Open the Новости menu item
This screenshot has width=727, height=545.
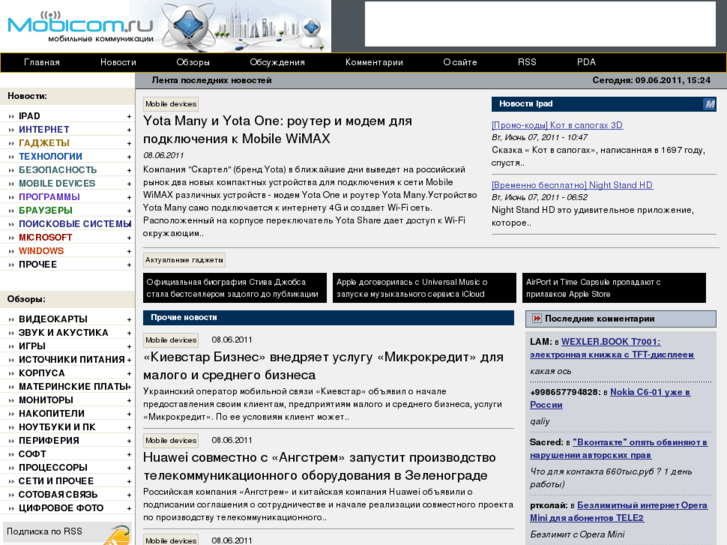118,62
